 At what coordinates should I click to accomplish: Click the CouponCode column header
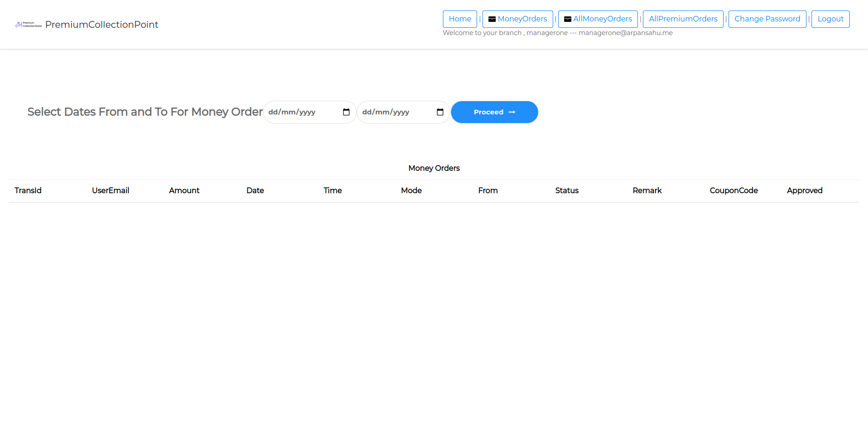point(734,190)
